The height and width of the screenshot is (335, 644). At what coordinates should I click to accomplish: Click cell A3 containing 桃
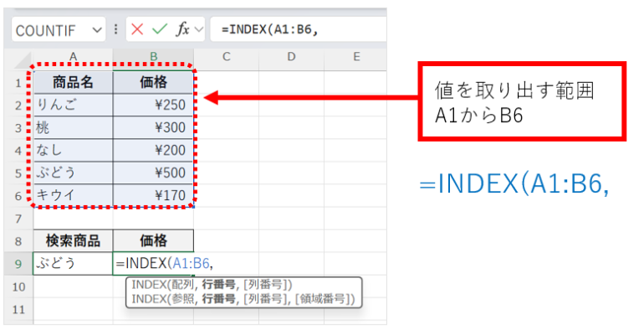[73, 128]
